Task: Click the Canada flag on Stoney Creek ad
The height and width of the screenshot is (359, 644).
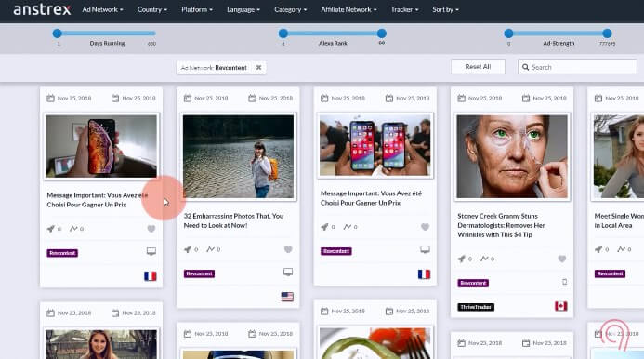Action: 561,306
